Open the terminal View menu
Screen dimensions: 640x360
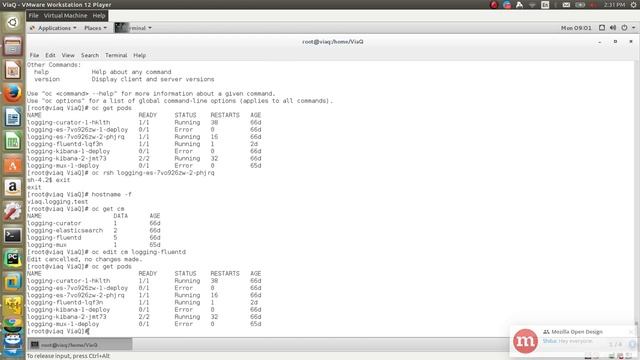tap(68, 55)
